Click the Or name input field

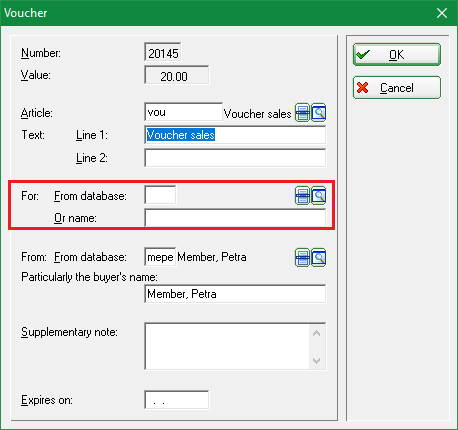235,218
